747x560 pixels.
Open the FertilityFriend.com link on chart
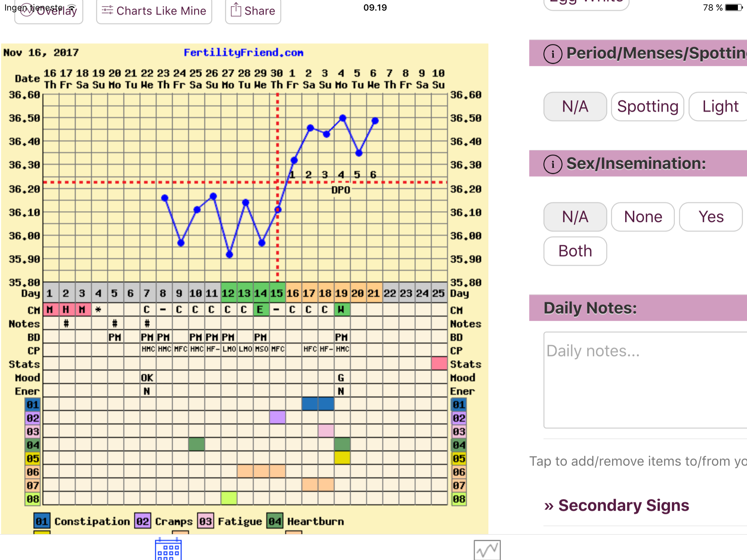(243, 53)
